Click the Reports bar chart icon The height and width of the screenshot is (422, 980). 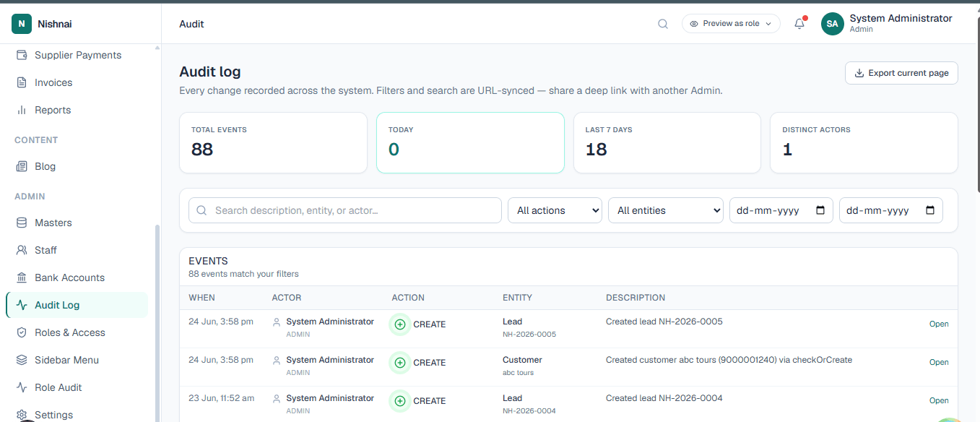(x=22, y=110)
